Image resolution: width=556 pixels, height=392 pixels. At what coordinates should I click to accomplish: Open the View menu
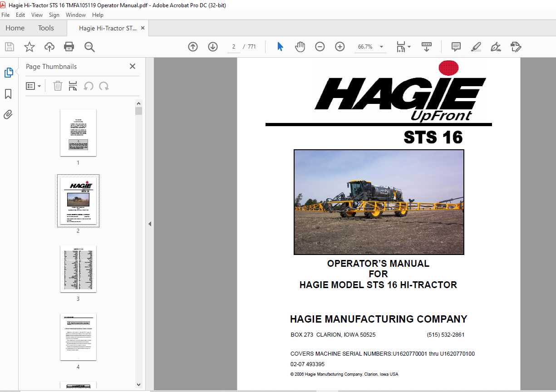37,15
